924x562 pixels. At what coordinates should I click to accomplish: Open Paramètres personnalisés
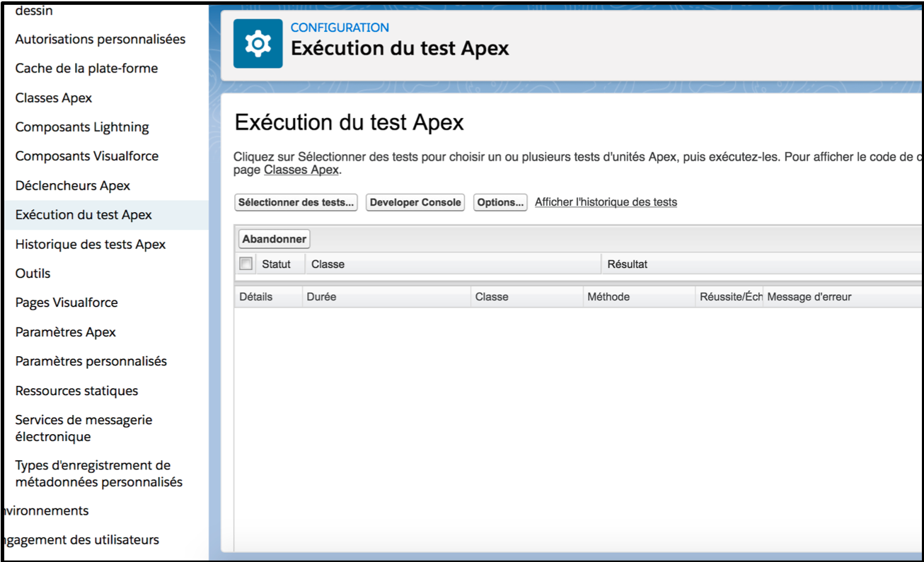(91, 361)
